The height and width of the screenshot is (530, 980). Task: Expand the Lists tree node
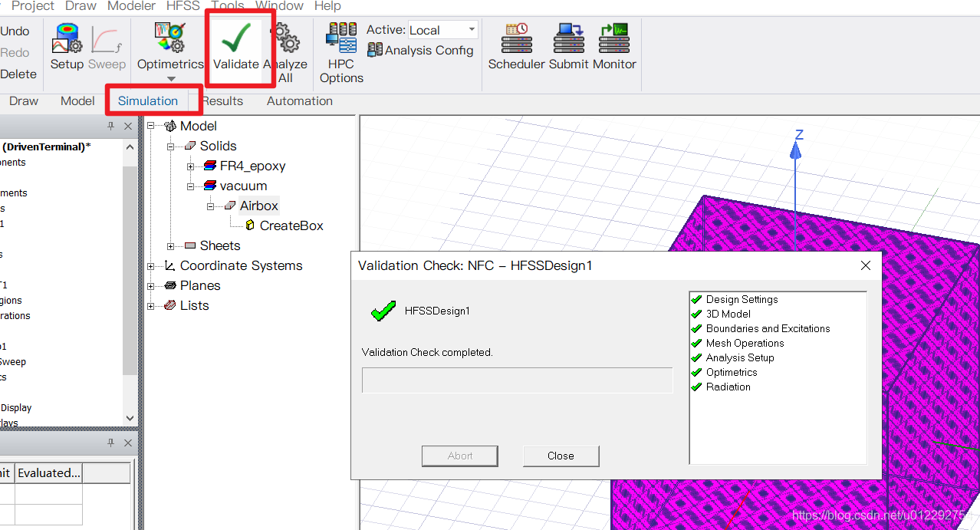tap(151, 305)
